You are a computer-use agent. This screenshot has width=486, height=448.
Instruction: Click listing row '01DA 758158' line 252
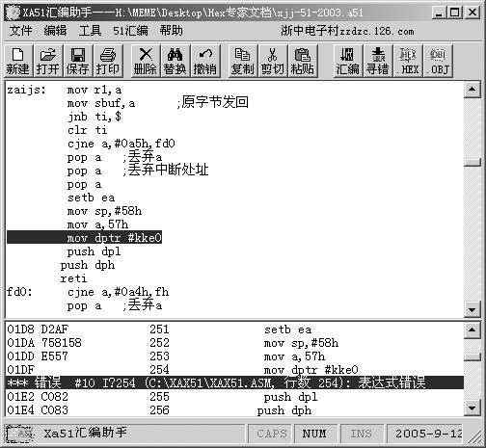click(234, 343)
